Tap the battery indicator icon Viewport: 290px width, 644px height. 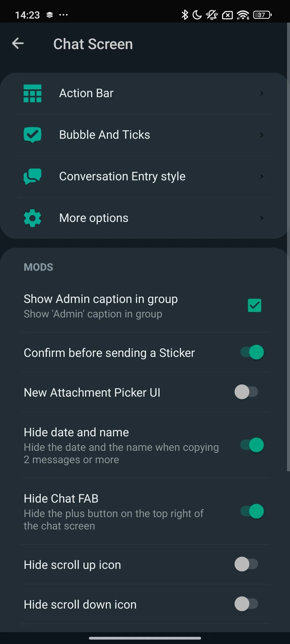coord(262,15)
